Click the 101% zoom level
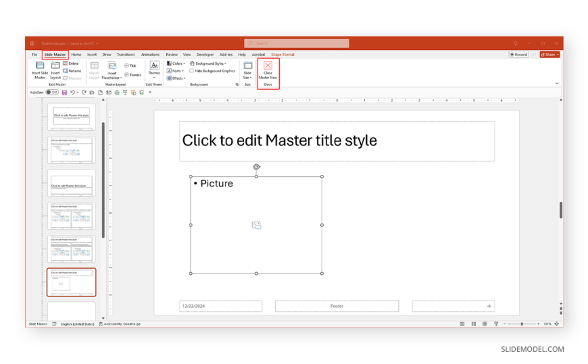This screenshot has width=588, height=364. click(547, 324)
